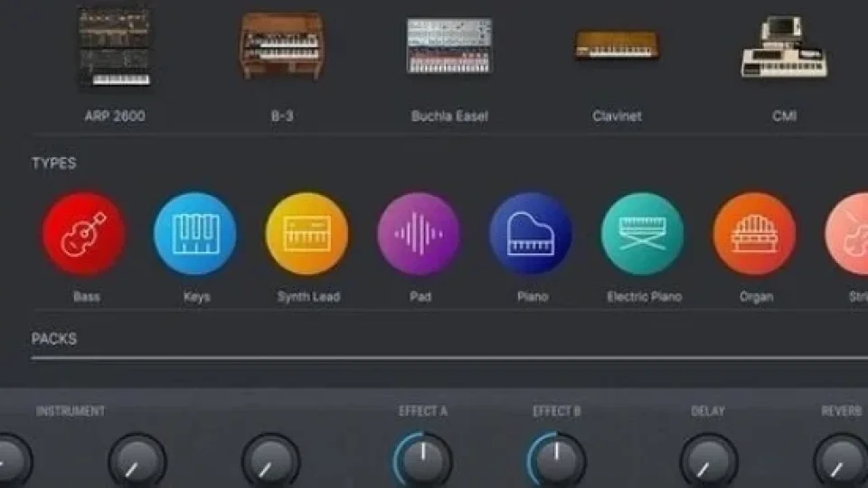Pick the Organ type icon
Screen dimensions: 868x488
[x=754, y=234]
